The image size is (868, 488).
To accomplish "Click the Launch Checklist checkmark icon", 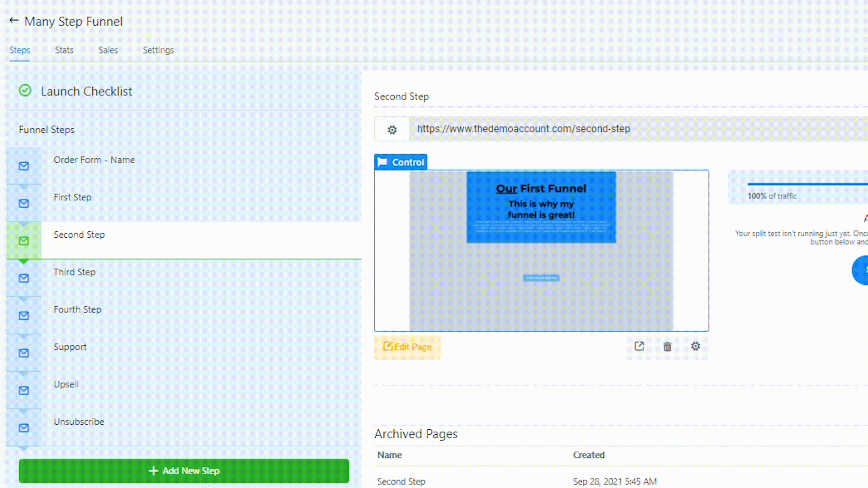I will [25, 91].
